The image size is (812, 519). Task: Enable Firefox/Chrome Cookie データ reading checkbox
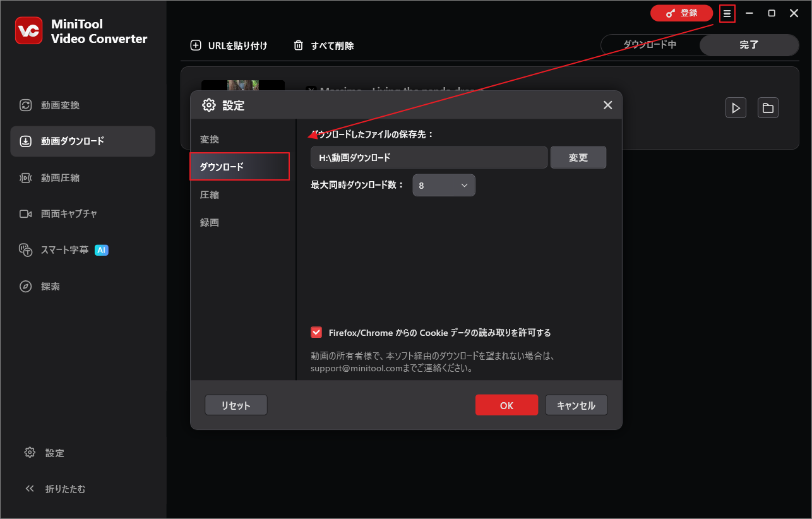click(316, 331)
